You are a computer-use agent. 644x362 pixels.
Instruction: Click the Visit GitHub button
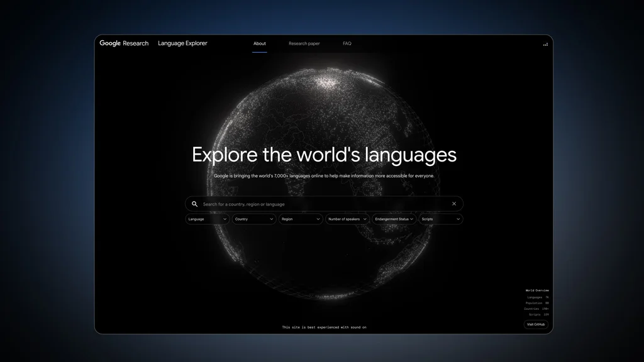[x=536, y=324]
